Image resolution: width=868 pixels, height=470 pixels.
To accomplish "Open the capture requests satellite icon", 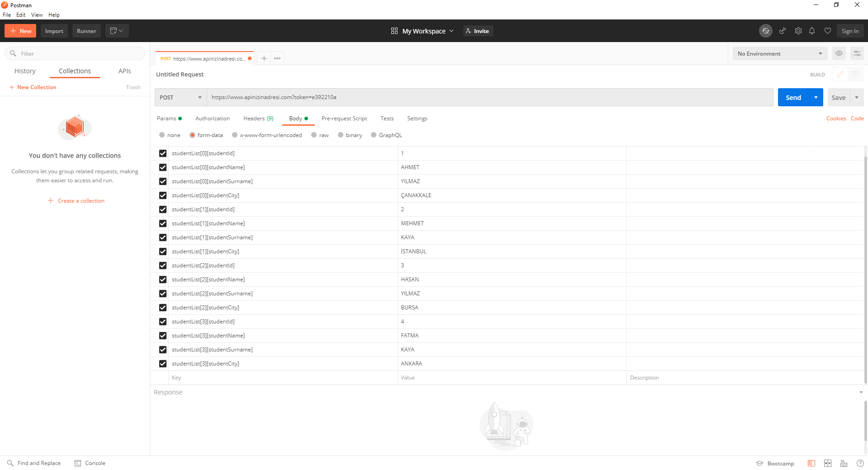I will point(783,31).
